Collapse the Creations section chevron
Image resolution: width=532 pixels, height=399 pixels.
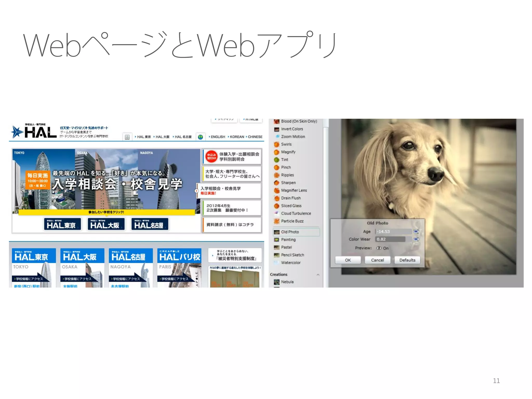click(318, 275)
